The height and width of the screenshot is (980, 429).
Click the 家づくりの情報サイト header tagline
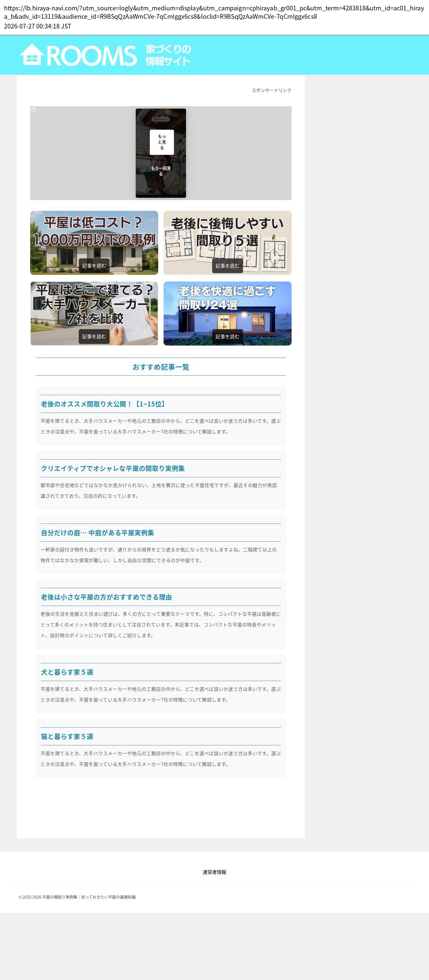click(168, 55)
